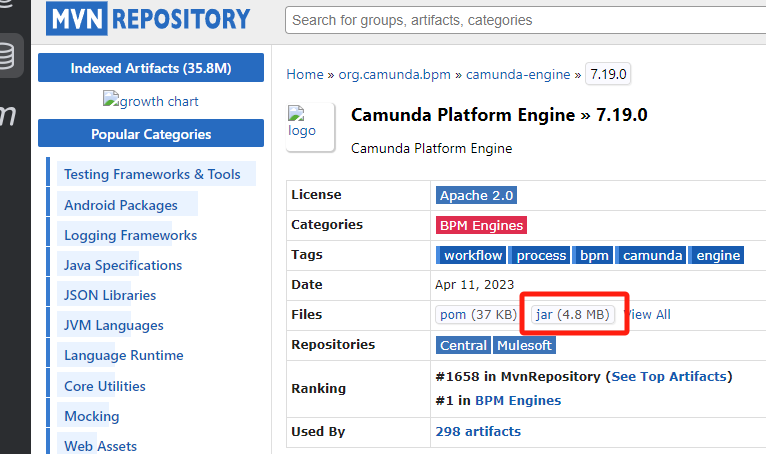
Task: Focus the artifact search field
Action: 525,20
